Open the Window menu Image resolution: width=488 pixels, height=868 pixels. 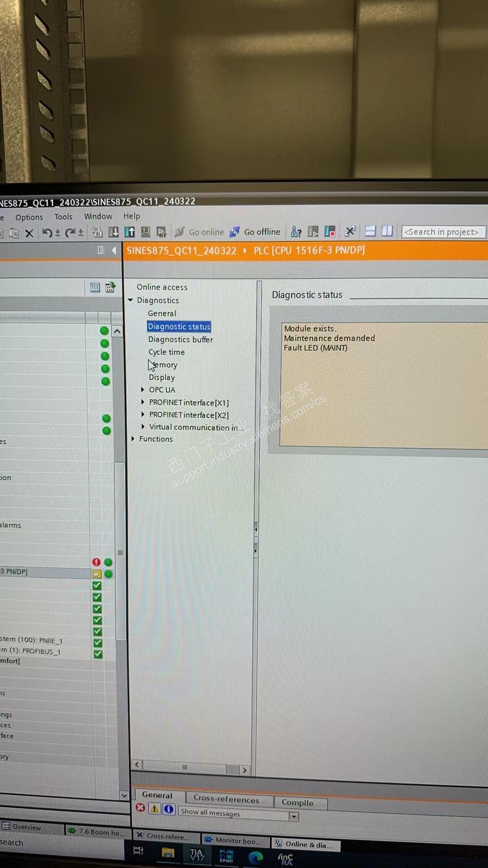98,217
